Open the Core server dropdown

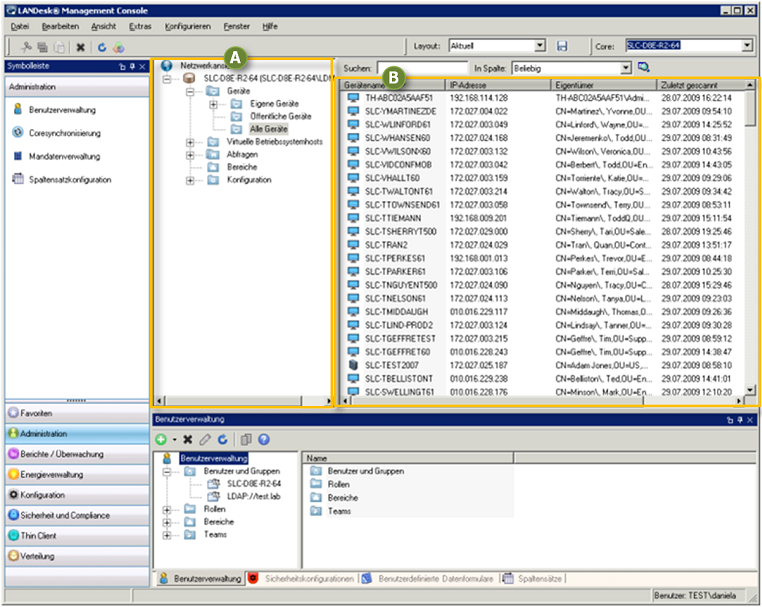point(747,46)
